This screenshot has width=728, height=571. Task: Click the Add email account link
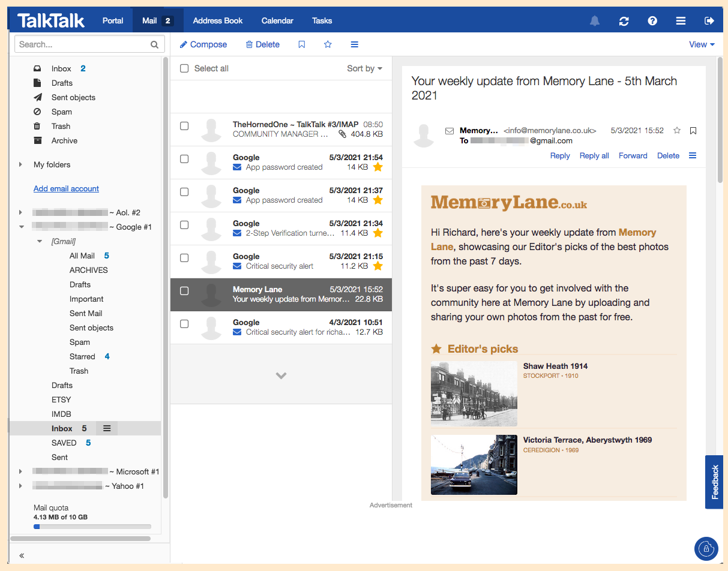pyautogui.click(x=66, y=188)
